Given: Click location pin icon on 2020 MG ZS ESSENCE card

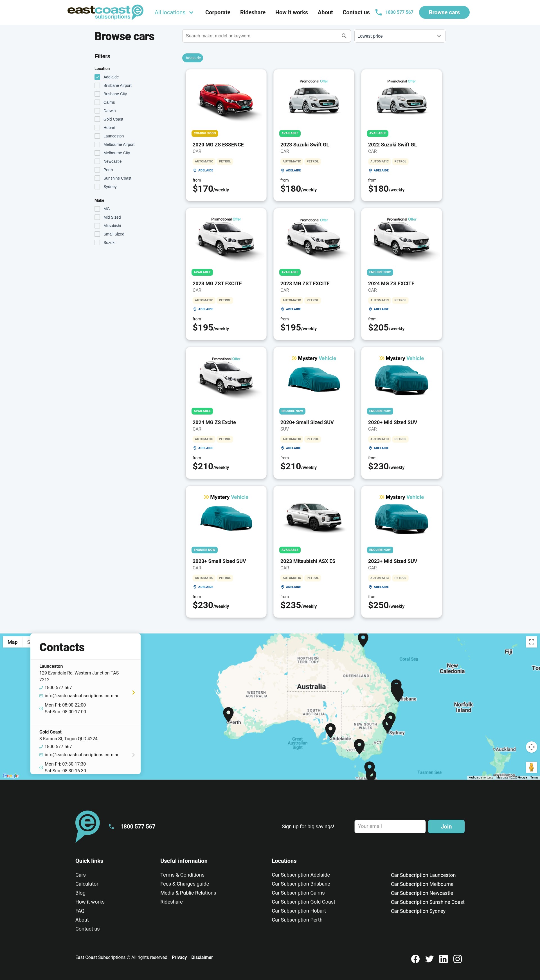Looking at the screenshot, I should (x=195, y=170).
